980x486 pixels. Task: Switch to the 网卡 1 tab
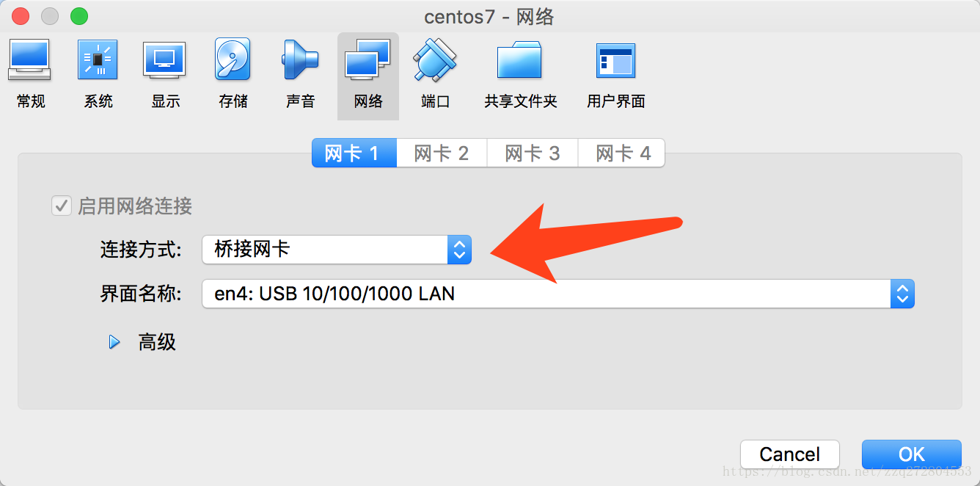[354, 153]
